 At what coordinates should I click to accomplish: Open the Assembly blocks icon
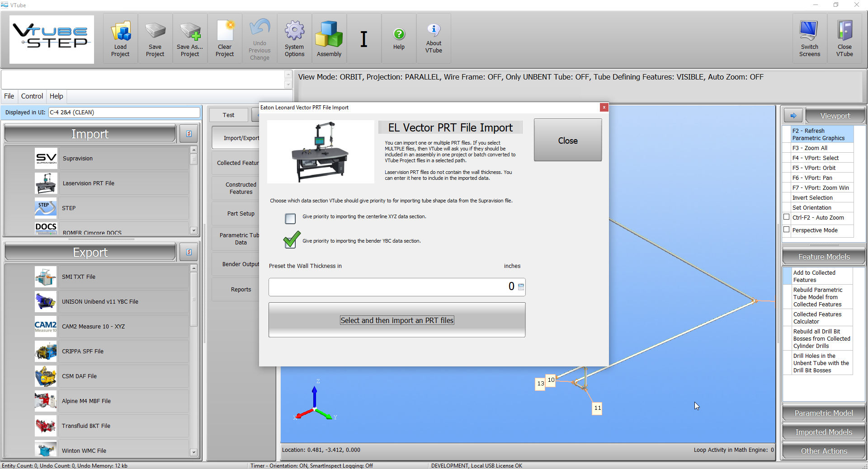point(329,34)
